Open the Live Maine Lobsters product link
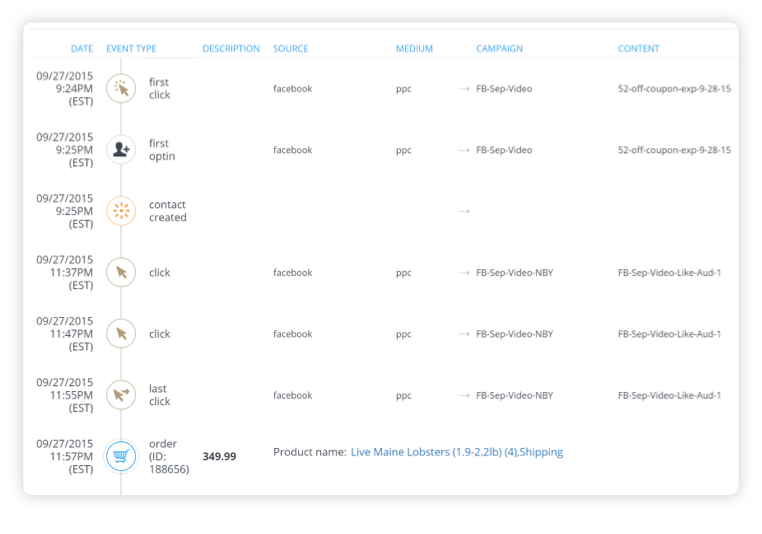Image resolution: width=762 pixels, height=534 pixels. pyautogui.click(x=457, y=452)
